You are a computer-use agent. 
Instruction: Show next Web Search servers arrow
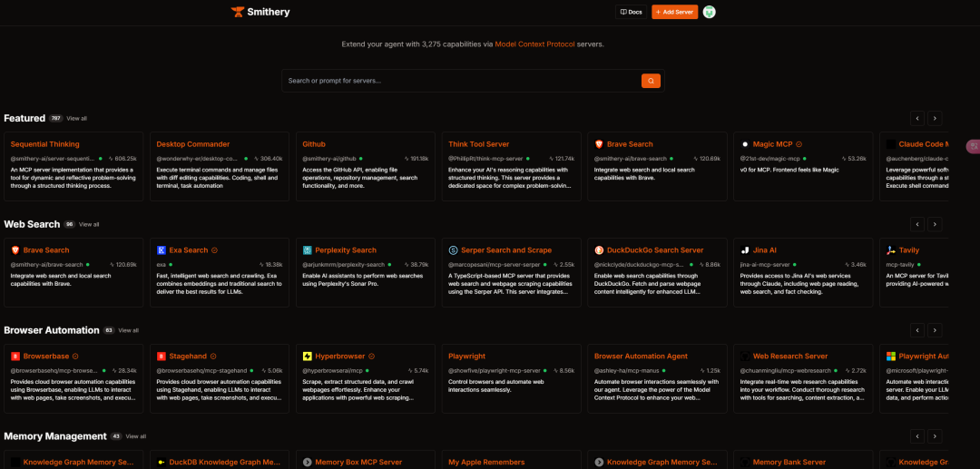(935, 224)
